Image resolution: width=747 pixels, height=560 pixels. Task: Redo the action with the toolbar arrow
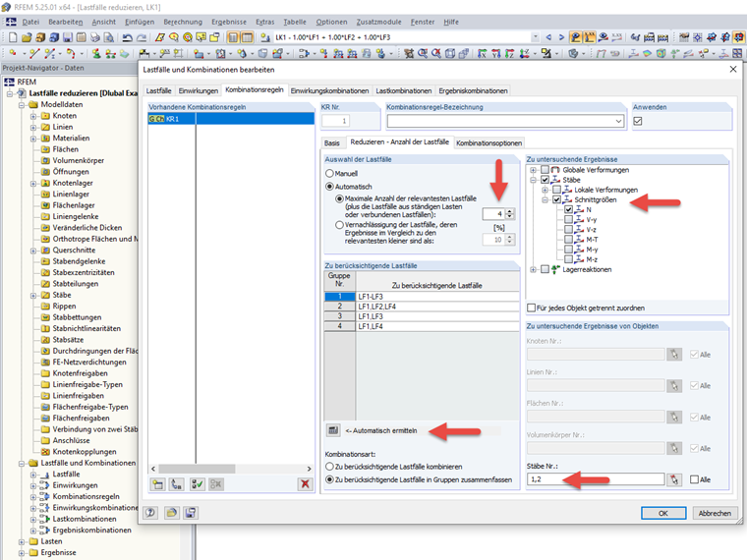coord(142,37)
